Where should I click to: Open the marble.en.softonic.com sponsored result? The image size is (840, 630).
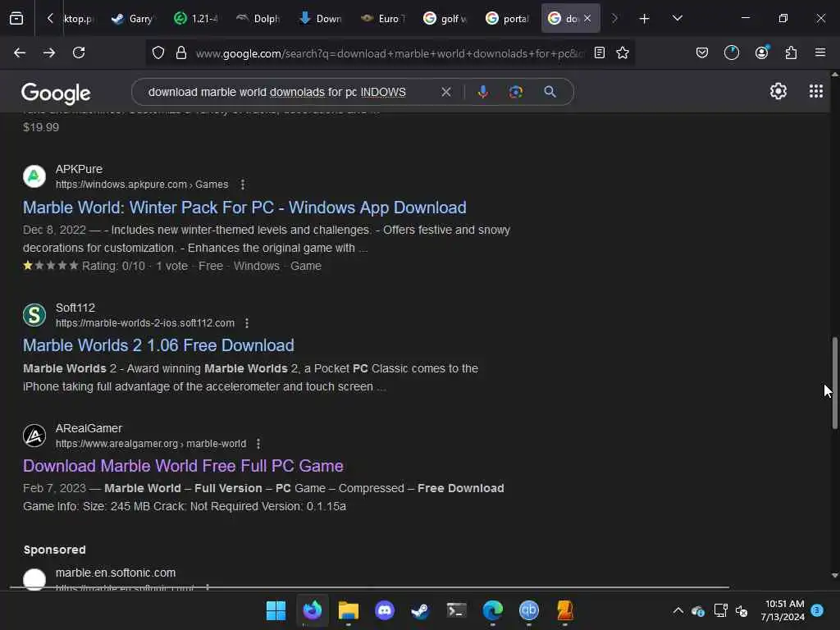pos(116,573)
